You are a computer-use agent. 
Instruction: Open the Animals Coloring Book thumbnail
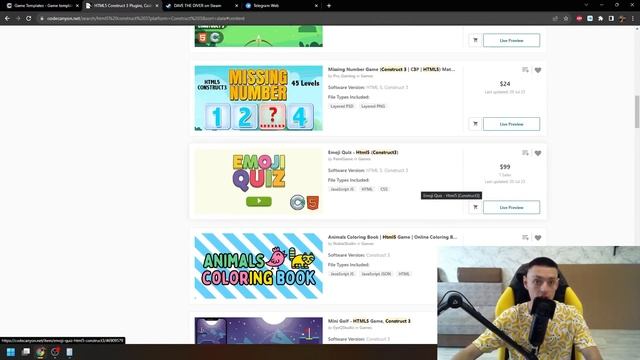258,266
